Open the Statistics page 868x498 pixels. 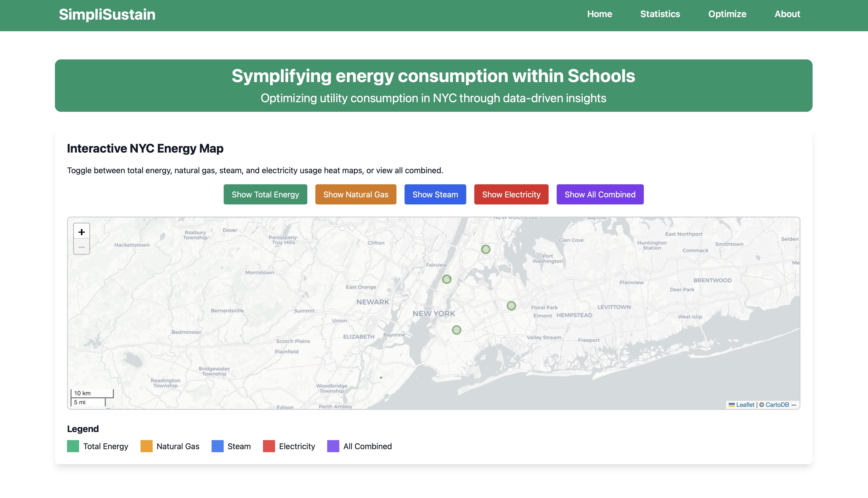pos(660,14)
